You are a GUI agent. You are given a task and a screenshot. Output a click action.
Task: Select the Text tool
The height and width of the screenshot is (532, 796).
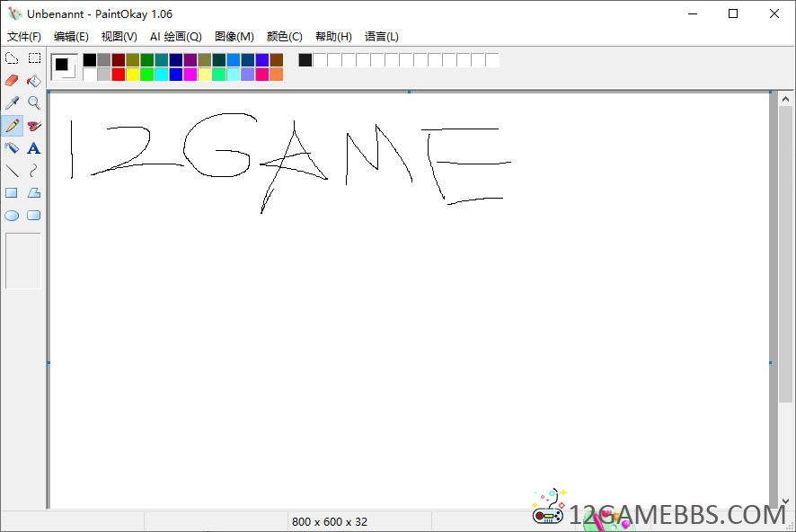coord(34,148)
